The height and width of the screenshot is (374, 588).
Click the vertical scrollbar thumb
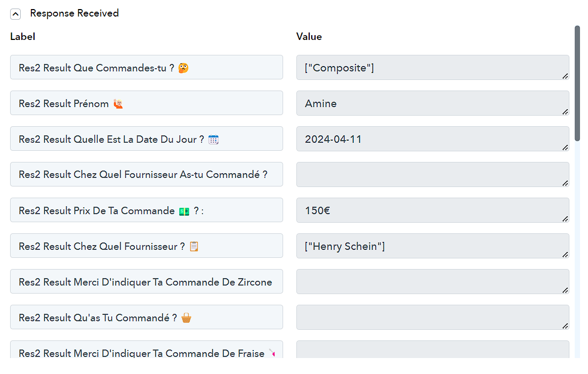[x=577, y=83]
